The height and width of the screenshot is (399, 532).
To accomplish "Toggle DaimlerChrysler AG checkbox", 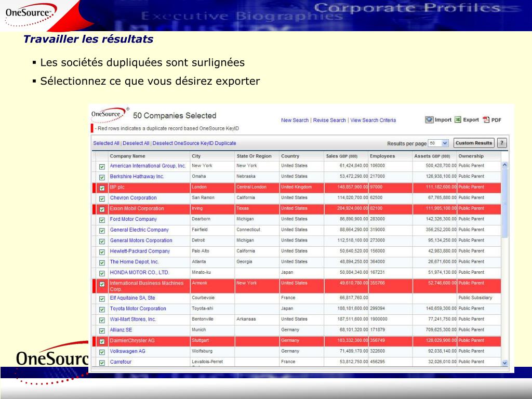I will (x=102, y=341).
